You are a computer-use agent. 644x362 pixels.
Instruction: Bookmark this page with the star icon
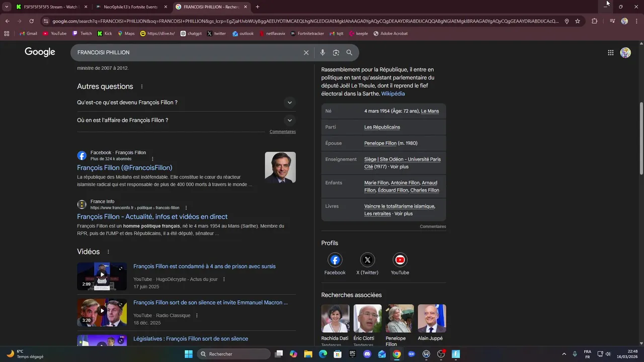coord(578,21)
